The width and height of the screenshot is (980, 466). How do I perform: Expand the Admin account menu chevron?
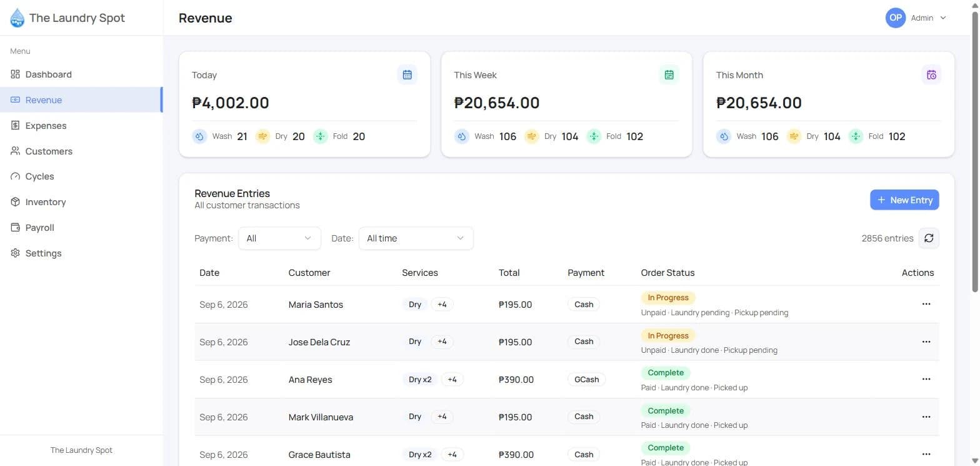coord(943,18)
